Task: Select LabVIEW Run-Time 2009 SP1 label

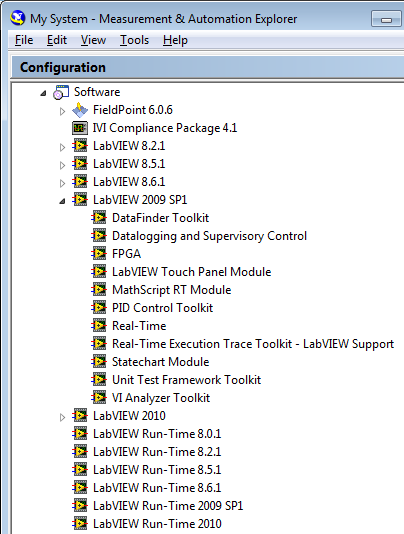Action: coord(168,506)
